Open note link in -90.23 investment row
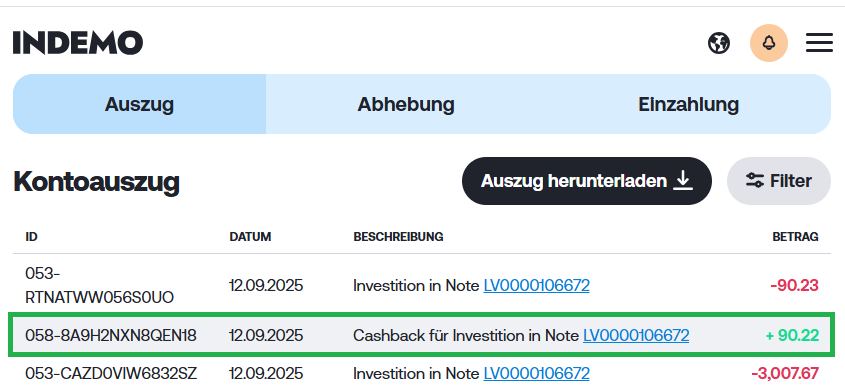 point(536,285)
